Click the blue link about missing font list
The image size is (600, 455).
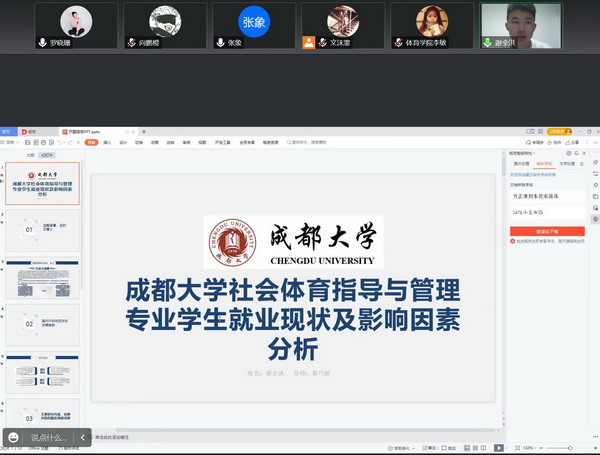click(x=533, y=174)
